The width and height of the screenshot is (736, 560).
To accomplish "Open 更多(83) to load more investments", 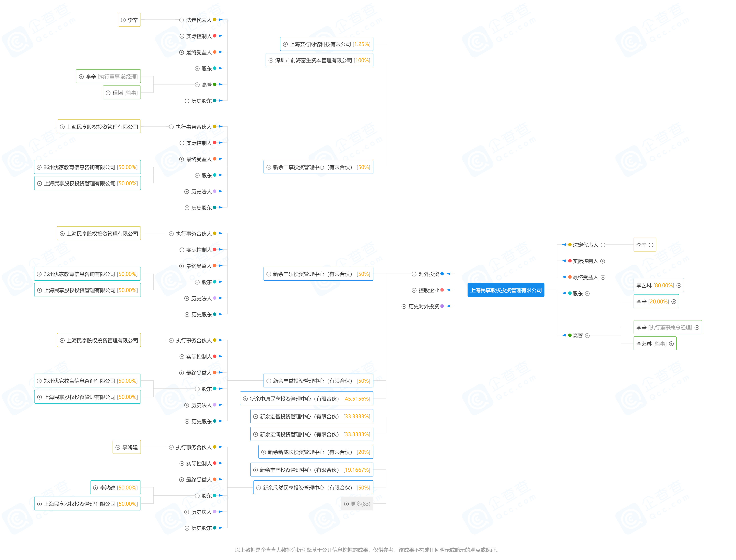I will pyautogui.click(x=357, y=504).
